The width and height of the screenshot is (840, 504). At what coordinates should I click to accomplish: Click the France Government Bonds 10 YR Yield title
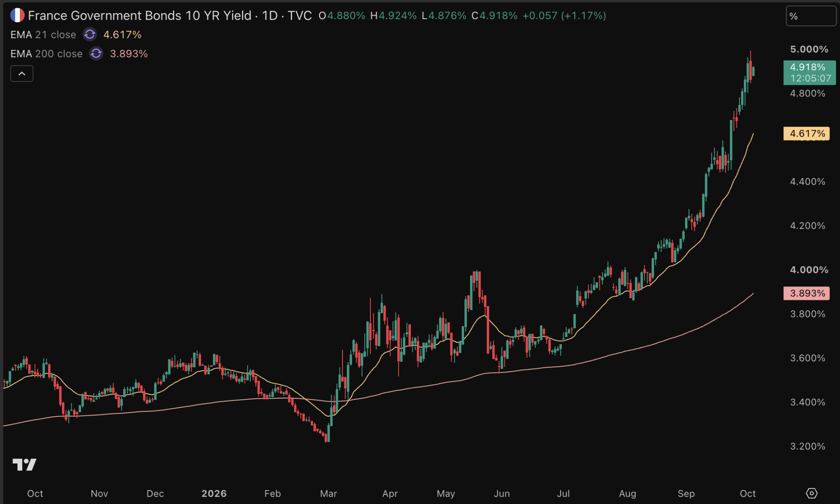pos(140,16)
